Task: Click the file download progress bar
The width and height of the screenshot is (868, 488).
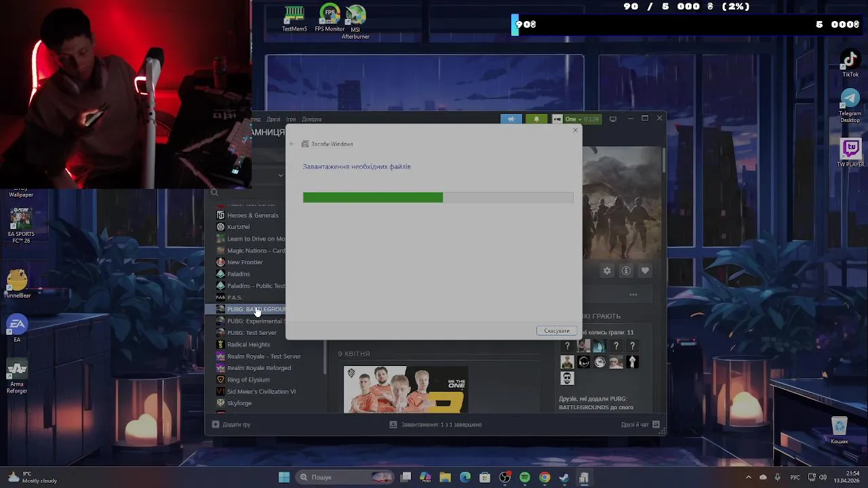Action: [438, 197]
